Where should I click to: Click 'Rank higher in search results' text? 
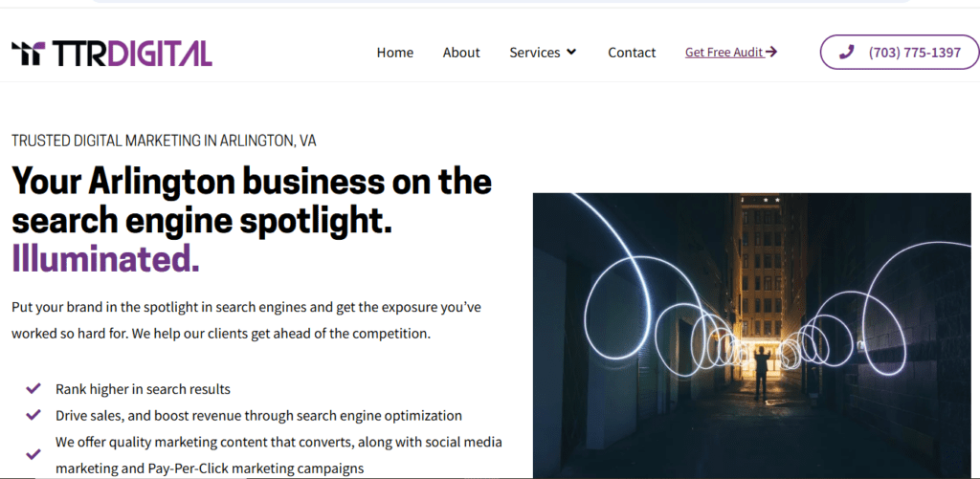143,389
